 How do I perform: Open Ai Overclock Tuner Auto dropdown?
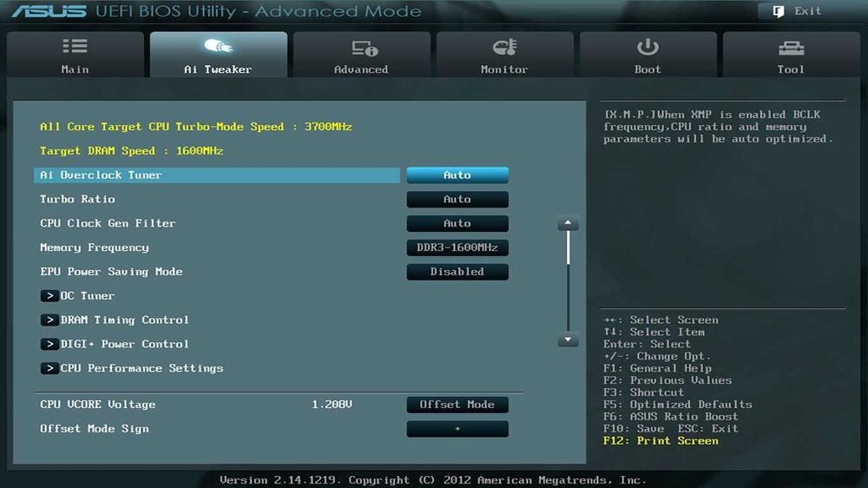(x=457, y=175)
